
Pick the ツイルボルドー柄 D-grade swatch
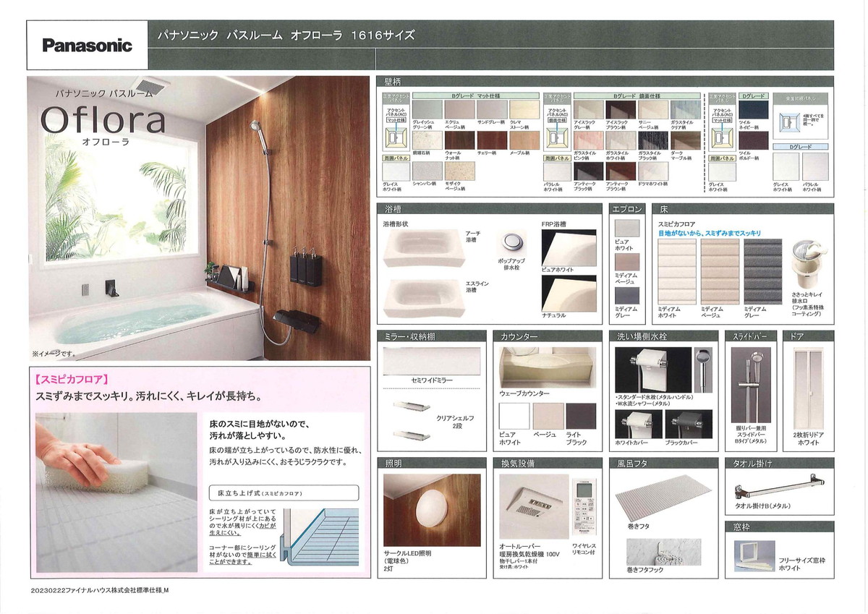(x=752, y=140)
